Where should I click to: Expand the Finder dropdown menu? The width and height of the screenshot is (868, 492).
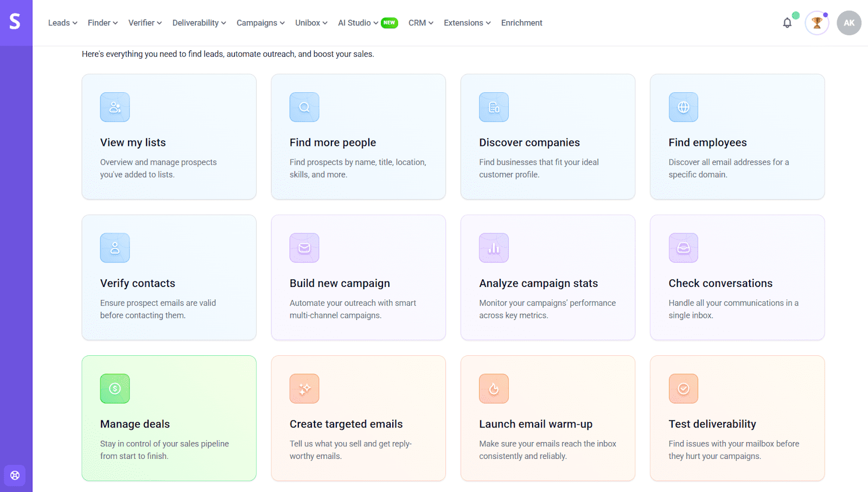[x=103, y=23]
